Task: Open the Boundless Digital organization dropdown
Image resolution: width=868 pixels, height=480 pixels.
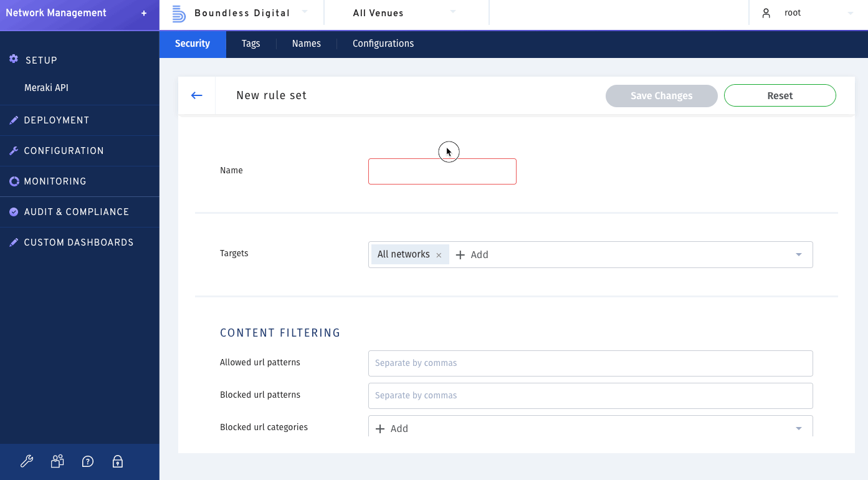Action: click(x=305, y=11)
